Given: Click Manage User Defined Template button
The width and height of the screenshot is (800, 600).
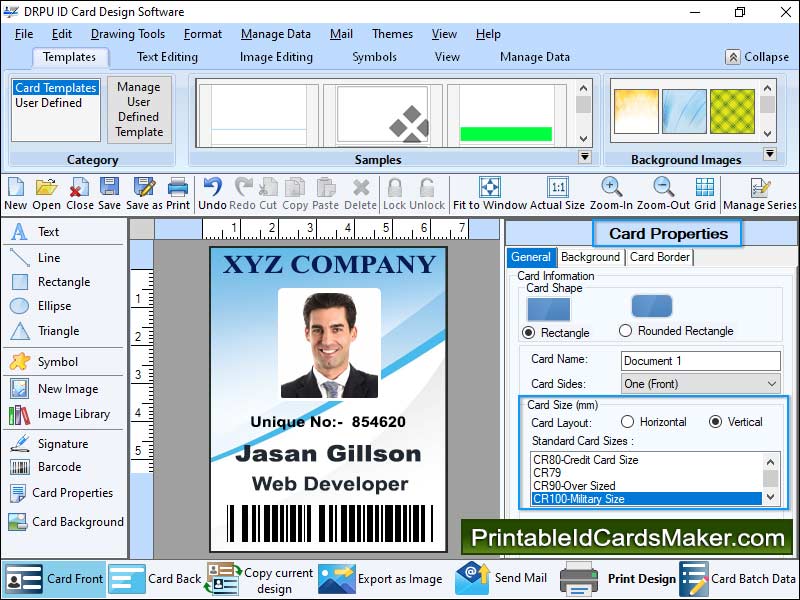Looking at the screenshot, I should [x=139, y=110].
